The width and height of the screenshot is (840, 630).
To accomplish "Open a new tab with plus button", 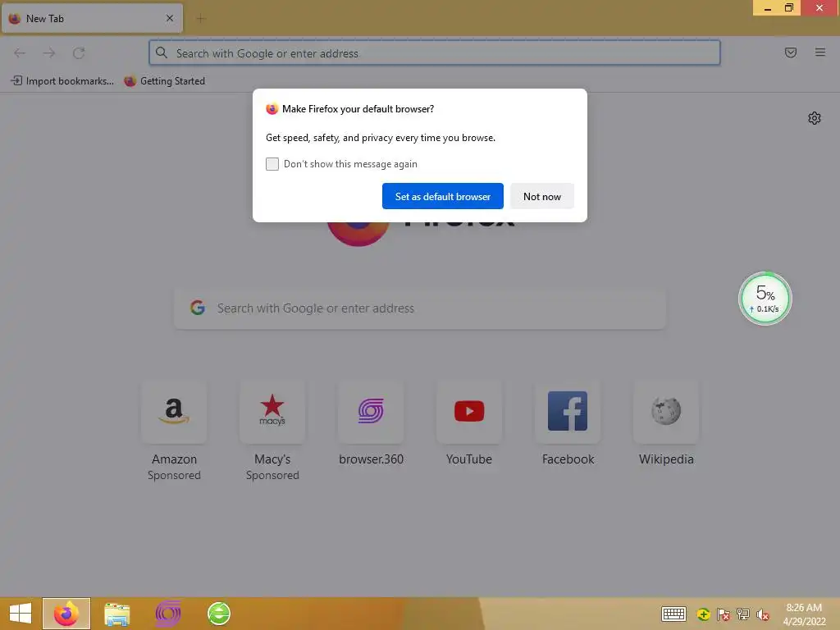I will click(201, 19).
